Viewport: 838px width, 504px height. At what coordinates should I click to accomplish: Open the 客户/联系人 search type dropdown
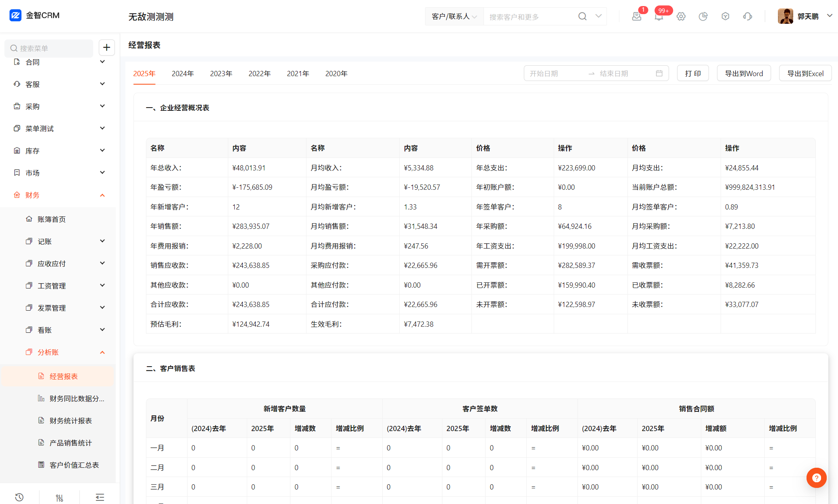point(454,17)
